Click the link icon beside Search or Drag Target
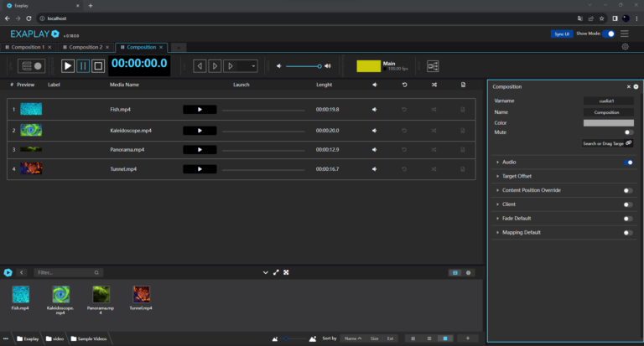The image size is (644, 346). (629, 143)
